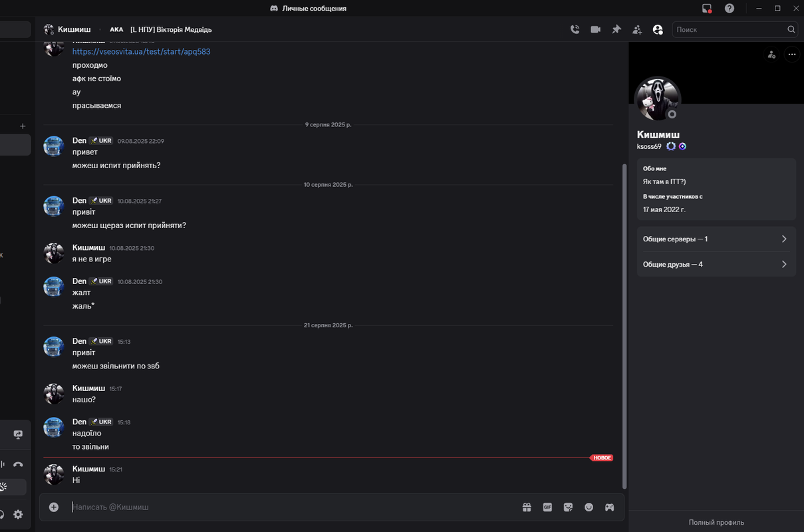Open Полный профиль button
804x532 pixels.
[716, 522]
